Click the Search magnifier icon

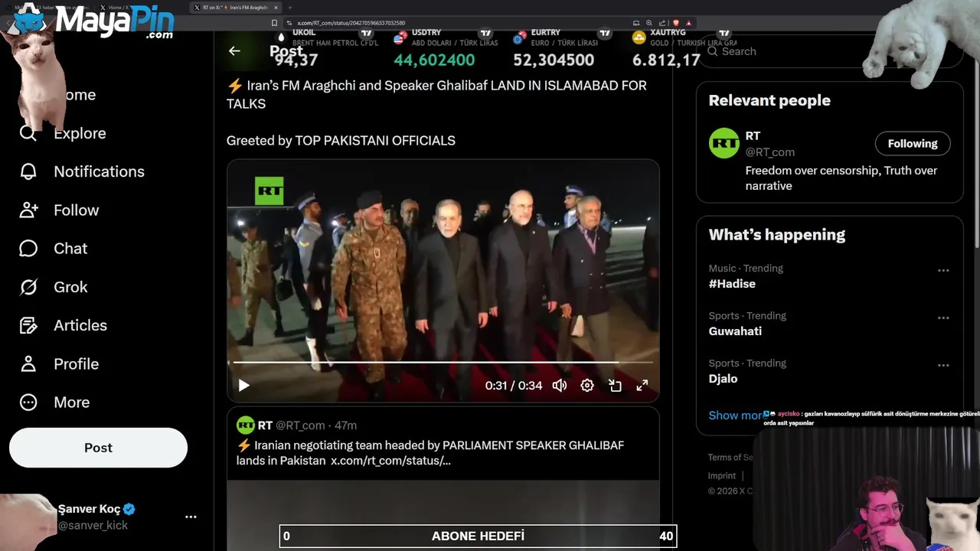pos(713,51)
